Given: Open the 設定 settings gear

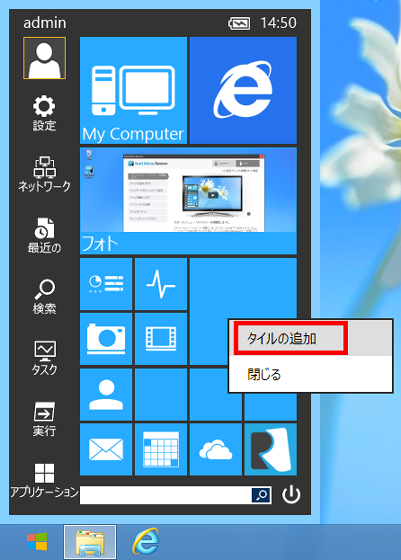Looking at the screenshot, I should 44,113.
